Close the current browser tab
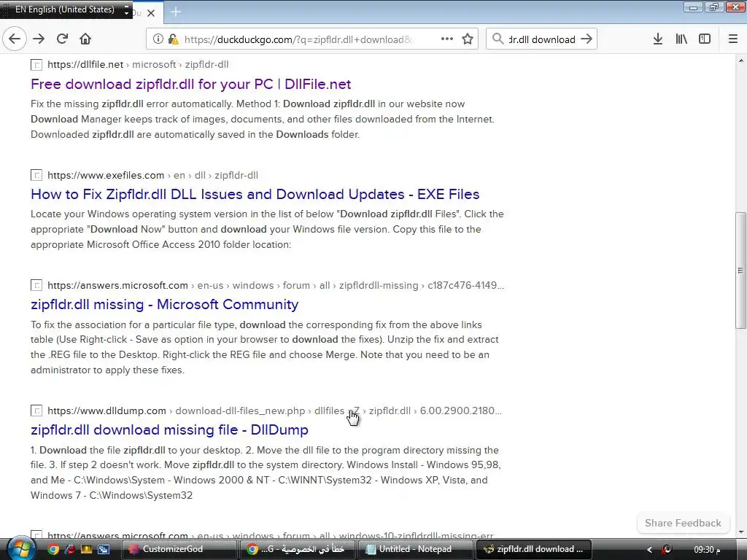 tap(151, 13)
